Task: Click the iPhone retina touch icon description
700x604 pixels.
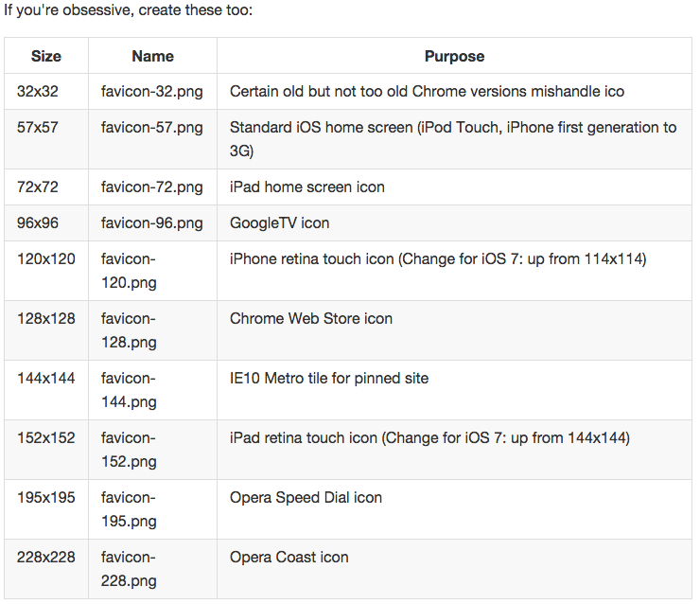Action: click(x=438, y=258)
